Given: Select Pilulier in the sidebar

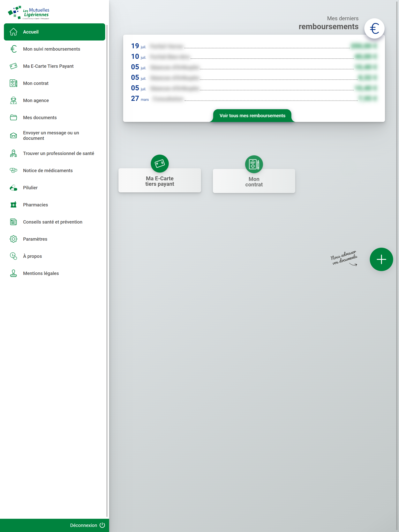Looking at the screenshot, I should [x=54, y=188].
